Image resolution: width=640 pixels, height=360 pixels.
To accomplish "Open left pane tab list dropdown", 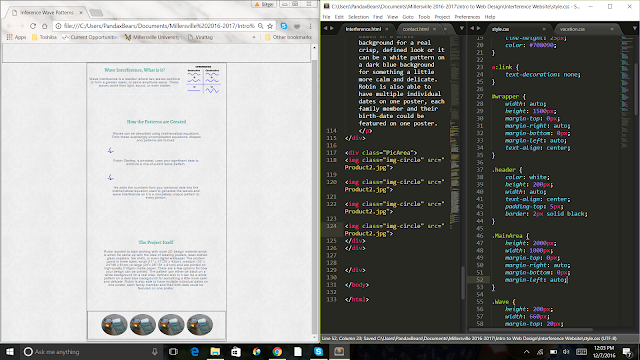I will click(462, 29).
